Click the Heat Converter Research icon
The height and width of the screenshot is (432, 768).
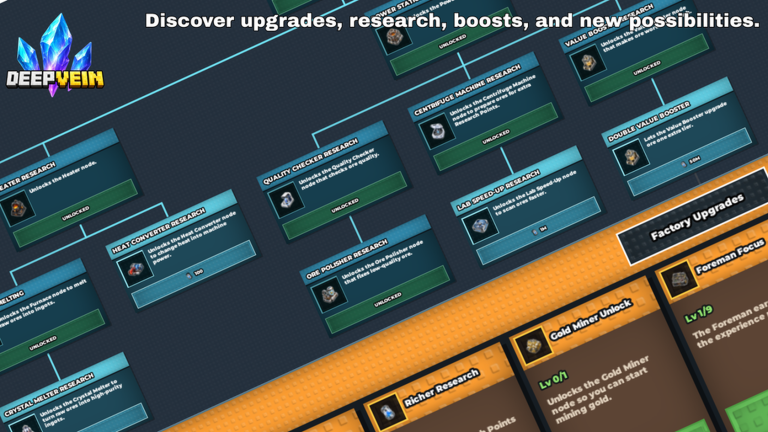tap(135, 268)
